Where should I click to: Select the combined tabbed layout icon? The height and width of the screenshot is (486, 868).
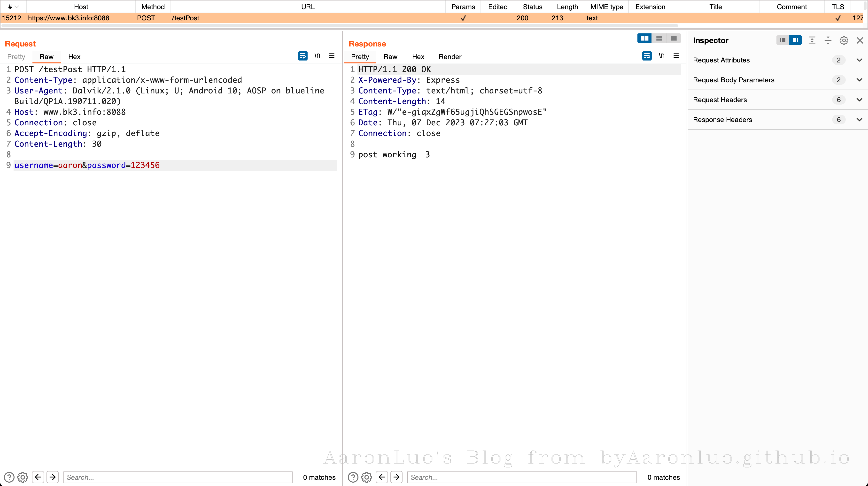pyautogui.click(x=674, y=38)
